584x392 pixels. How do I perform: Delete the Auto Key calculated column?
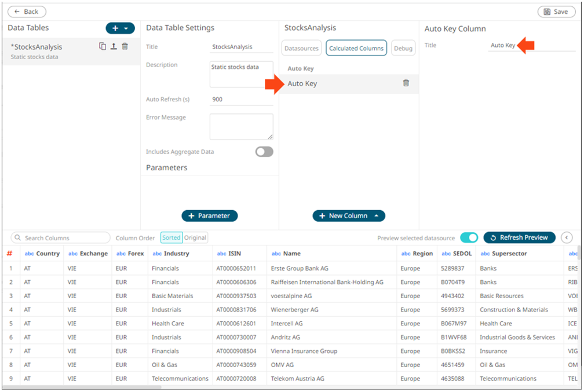(406, 83)
